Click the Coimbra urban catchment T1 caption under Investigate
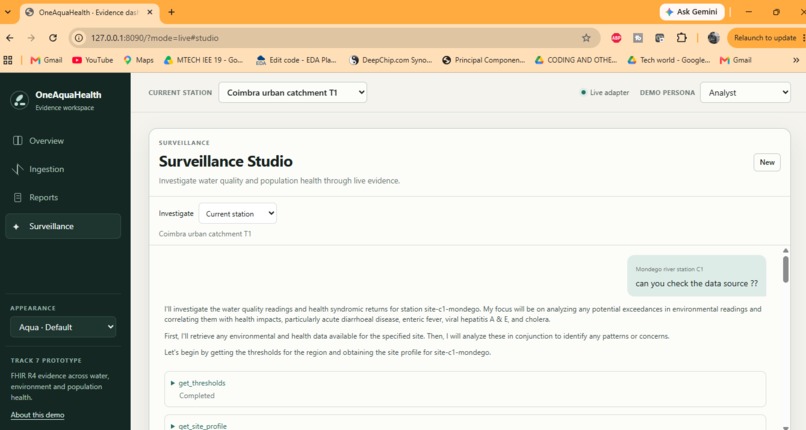Viewport: 806px width, 430px height. pos(205,234)
